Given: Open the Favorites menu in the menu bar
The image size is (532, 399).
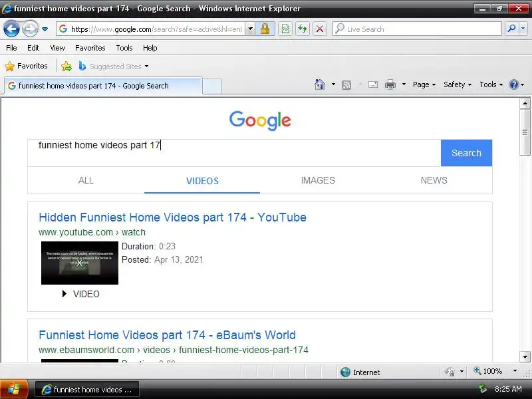Looking at the screenshot, I should (90, 48).
